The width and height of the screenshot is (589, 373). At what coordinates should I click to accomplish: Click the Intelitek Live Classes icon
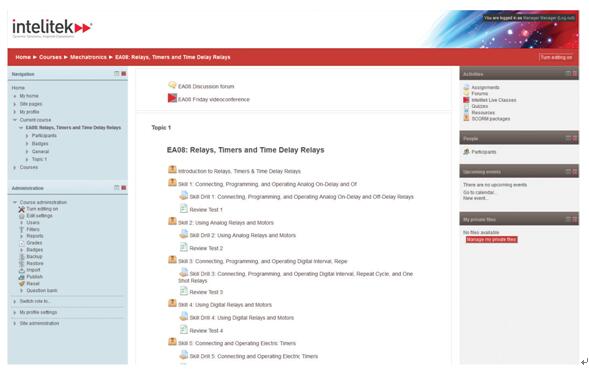point(466,100)
